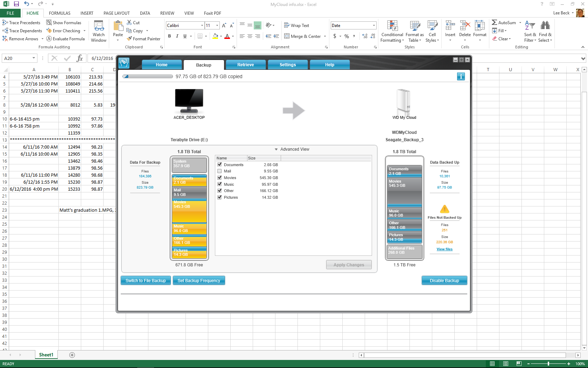Click the Undo arrow icon
The image size is (588, 368).
tap(27, 4)
